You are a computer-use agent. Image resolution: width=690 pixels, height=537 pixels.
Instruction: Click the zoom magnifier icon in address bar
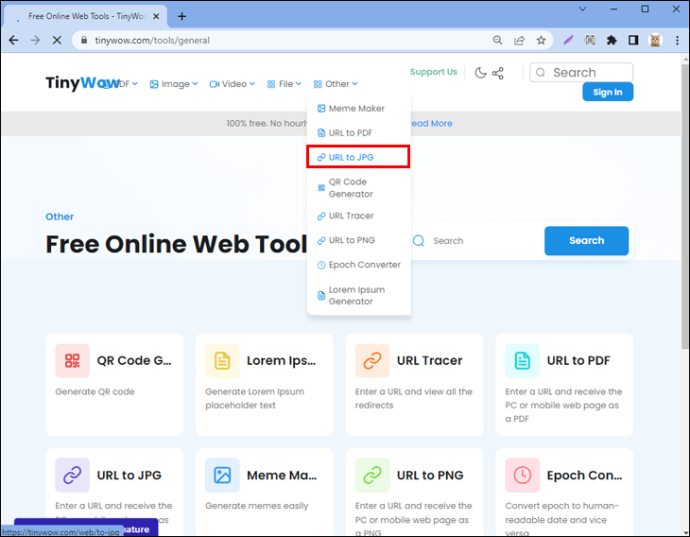497,40
